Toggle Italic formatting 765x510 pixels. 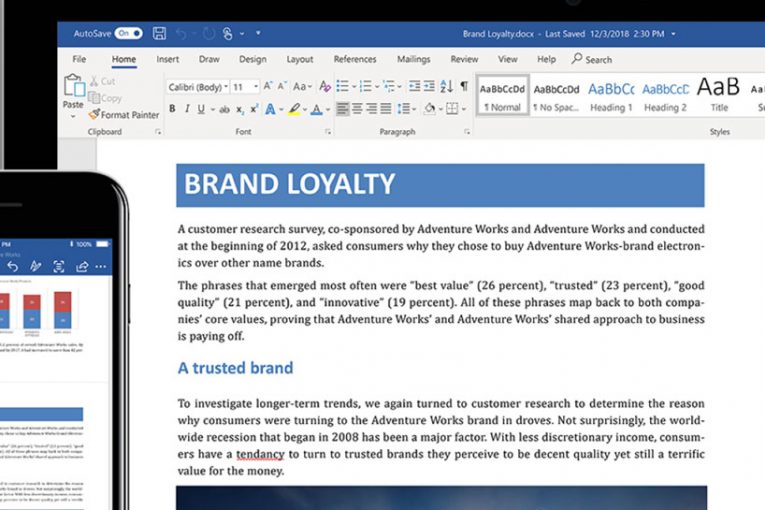tap(187, 109)
